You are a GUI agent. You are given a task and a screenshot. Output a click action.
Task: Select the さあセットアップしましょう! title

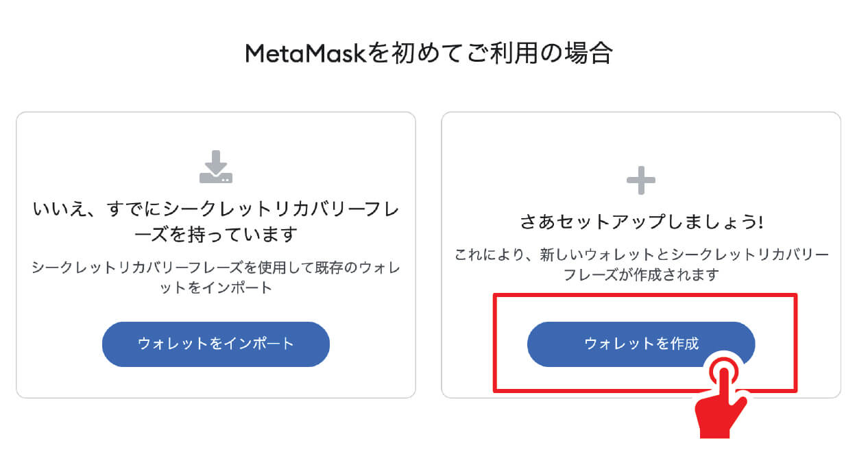641,223
